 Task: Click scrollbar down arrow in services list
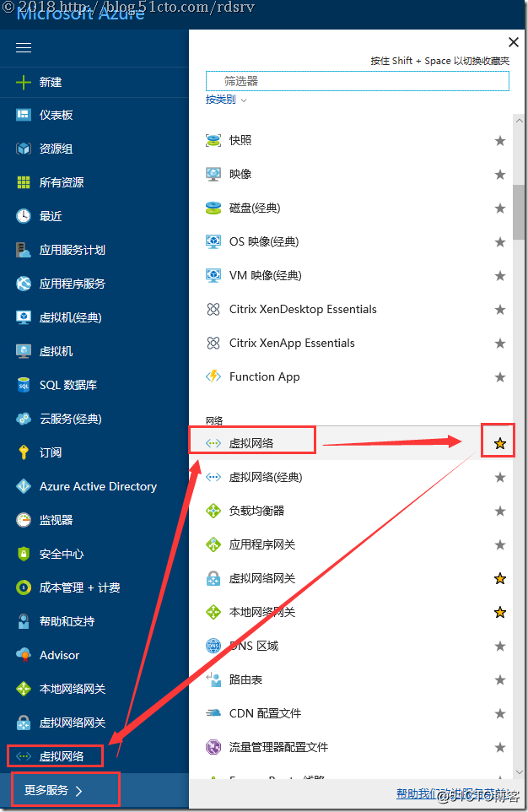pos(520,772)
